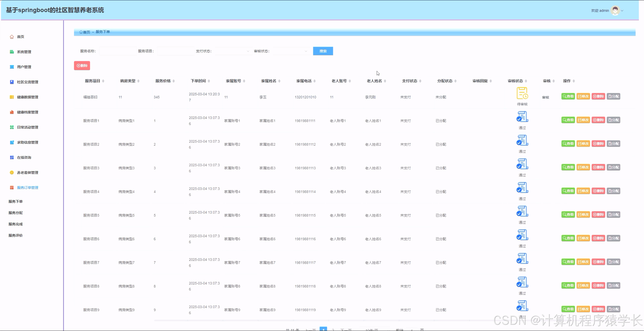Sort table by 服务价格 column arrows

[x=174, y=81]
